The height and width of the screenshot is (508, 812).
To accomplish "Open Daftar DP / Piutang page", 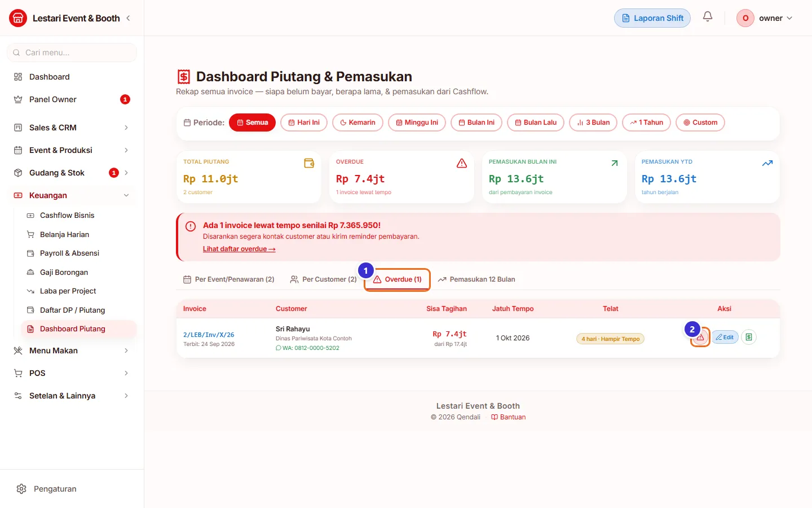I will [x=79, y=310].
